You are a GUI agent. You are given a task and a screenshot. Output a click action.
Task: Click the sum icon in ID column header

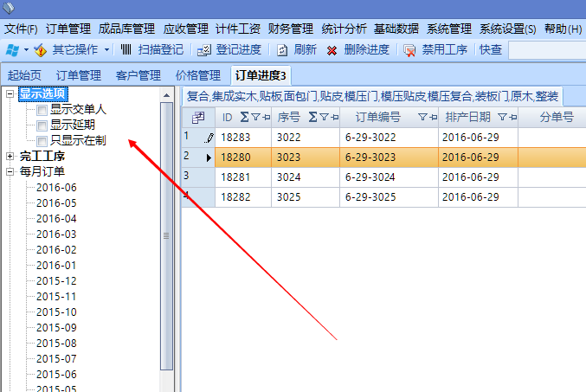[x=243, y=117]
